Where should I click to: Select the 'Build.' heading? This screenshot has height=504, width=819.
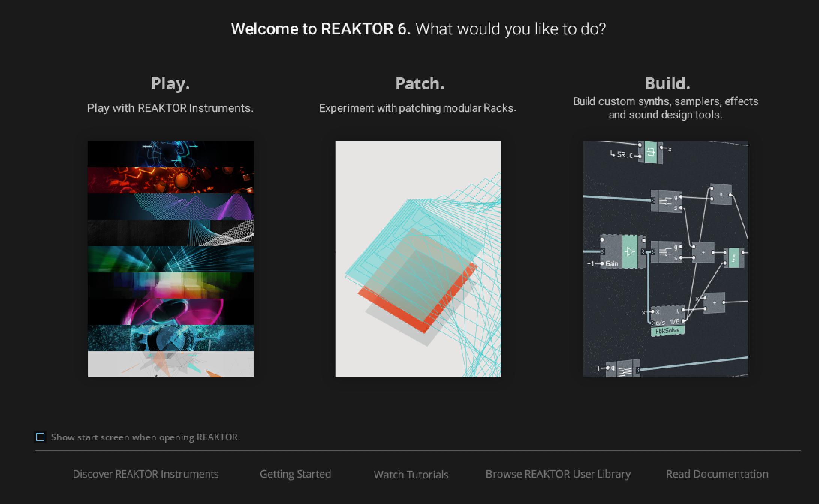pos(668,83)
